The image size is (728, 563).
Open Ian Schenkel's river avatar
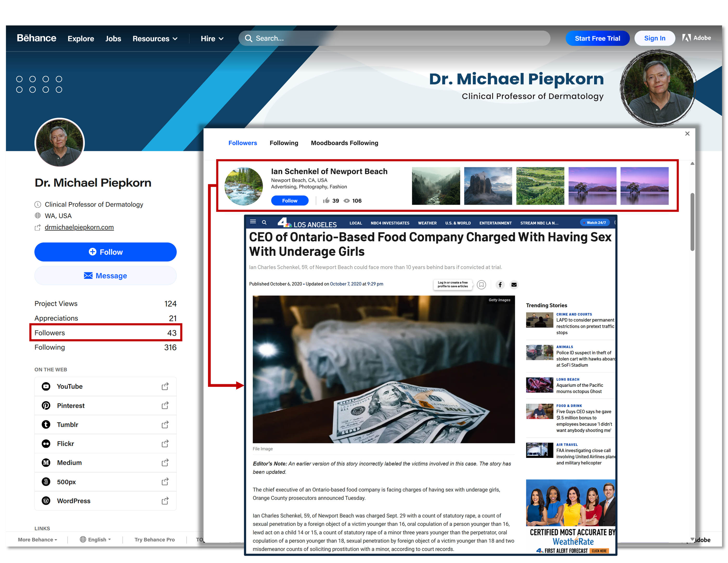pyautogui.click(x=244, y=186)
